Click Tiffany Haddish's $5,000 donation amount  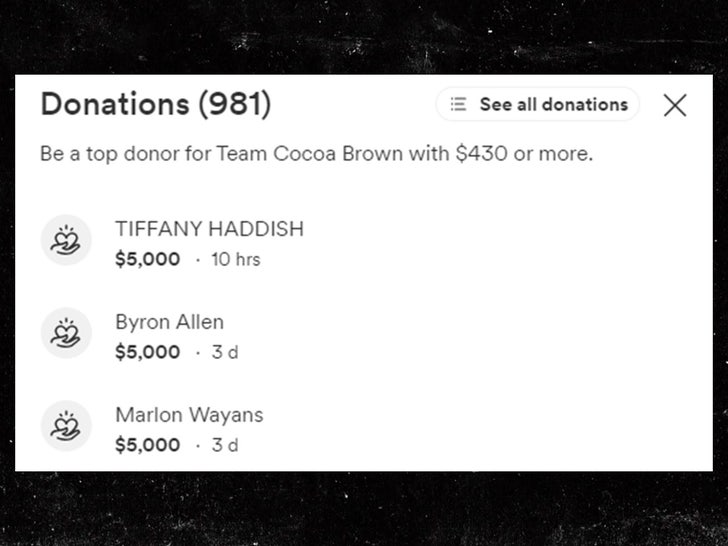point(147,260)
